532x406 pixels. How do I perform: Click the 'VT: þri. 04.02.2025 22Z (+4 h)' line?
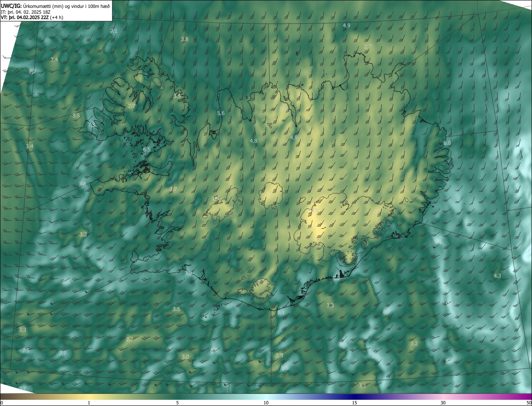32,17
